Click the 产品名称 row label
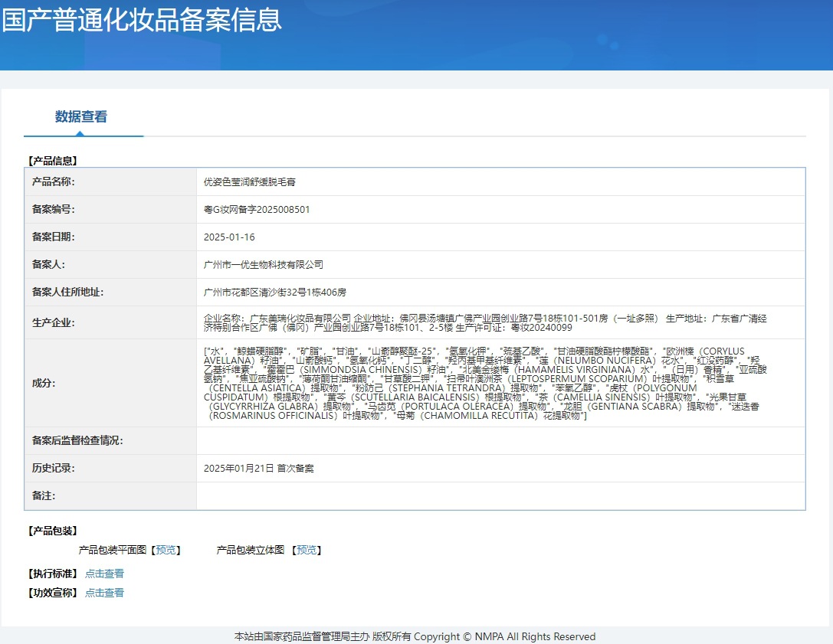Image resolution: width=833 pixels, height=644 pixels. (53, 182)
